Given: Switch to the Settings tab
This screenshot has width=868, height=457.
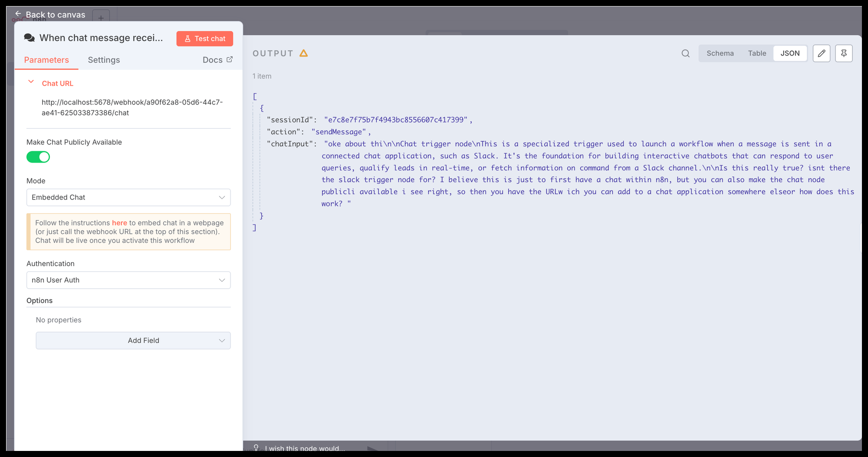Looking at the screenshot, I should [x=104, y=60].
